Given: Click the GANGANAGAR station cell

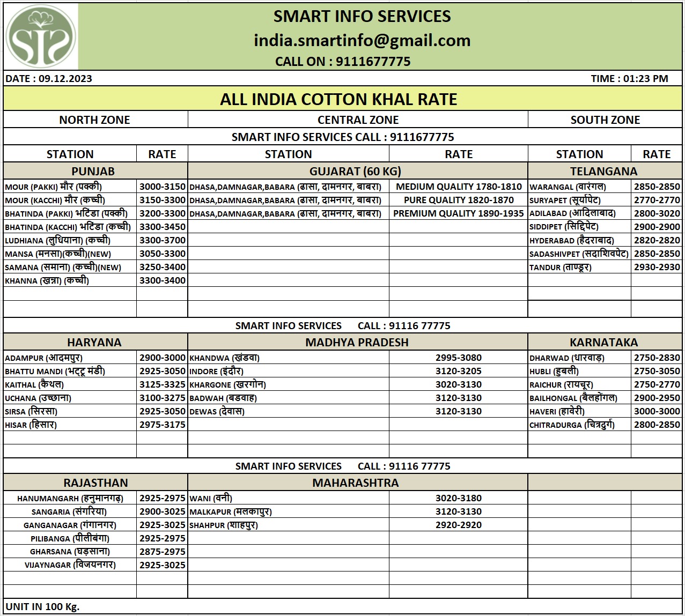Looking at the screenshot, I should point(70,525).
